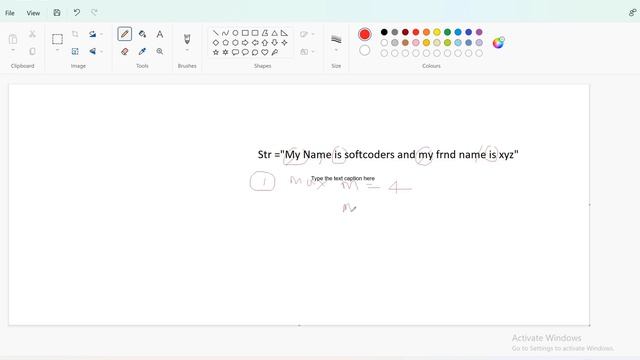
Task: Choose the Four-point star shape
Action: [x=284, y=42]
